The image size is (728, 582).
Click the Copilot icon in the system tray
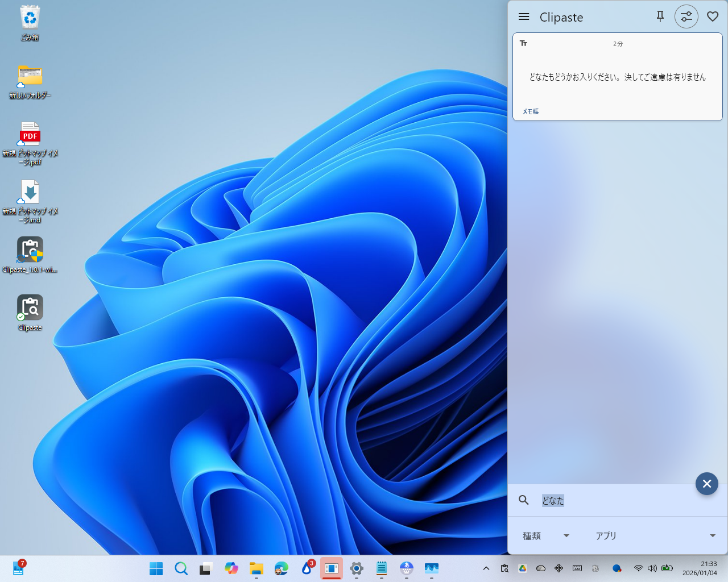617,568
